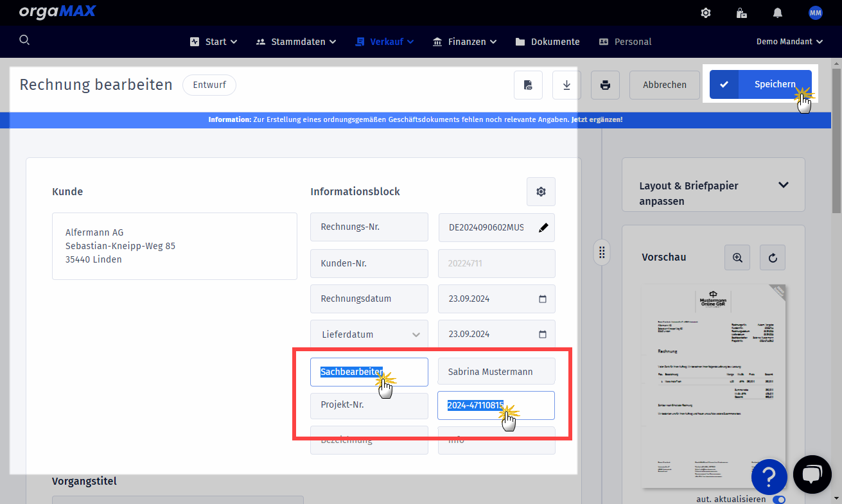This screenshot has width=842, height=504.
Task: Click the Kunden-Nr. value 20224711
Action: pyautogui.click(x=496, y=263)
